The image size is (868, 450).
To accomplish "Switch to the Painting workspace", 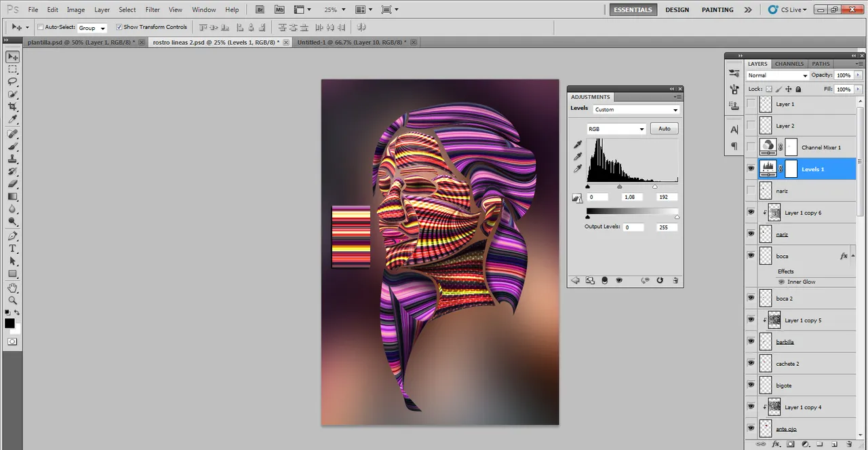I will (717, 10).
